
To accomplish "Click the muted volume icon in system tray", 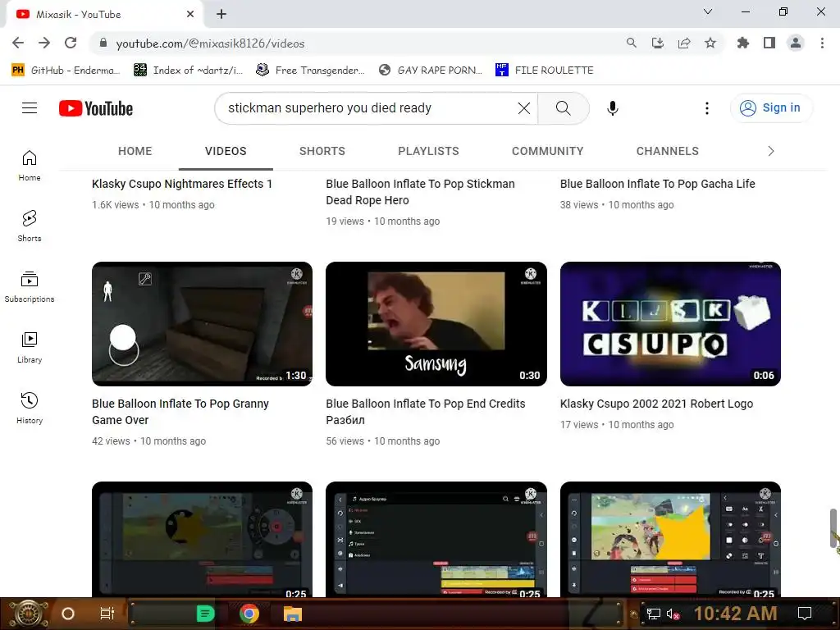I will click(x=673, y=614).
